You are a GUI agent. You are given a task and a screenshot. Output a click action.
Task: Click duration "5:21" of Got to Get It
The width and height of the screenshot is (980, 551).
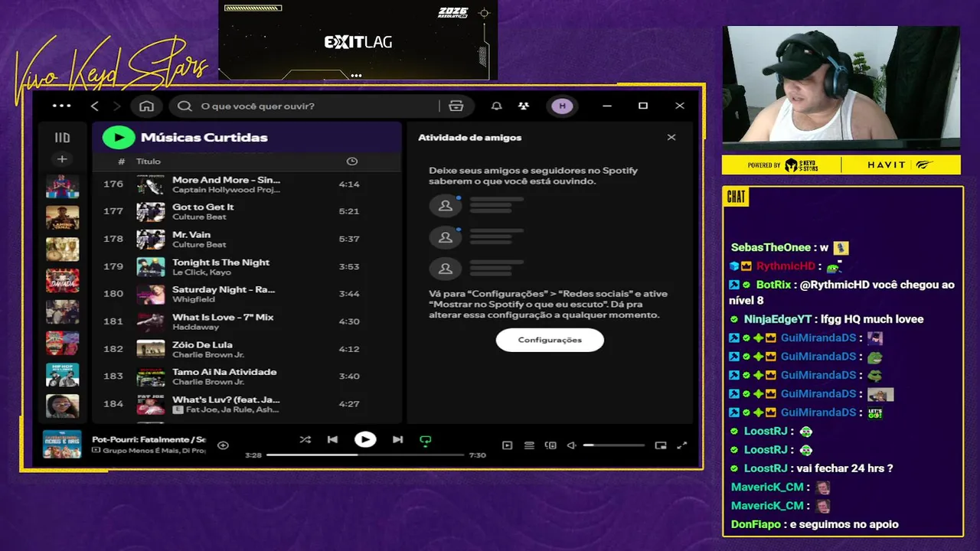(x=348, y=211)
